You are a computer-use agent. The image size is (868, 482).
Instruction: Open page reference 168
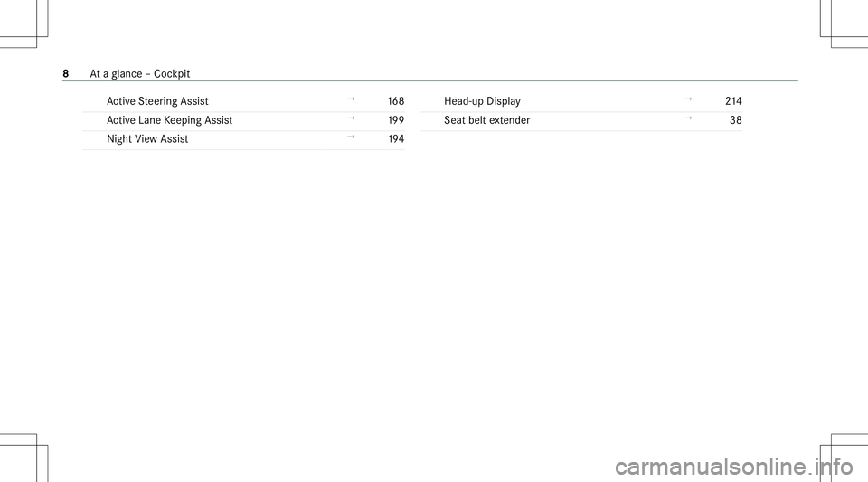pyautogui.click(x=396, y=101)
